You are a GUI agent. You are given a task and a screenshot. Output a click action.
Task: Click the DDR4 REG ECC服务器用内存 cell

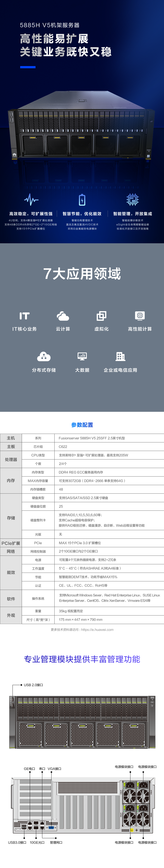(x=109, y=472)
